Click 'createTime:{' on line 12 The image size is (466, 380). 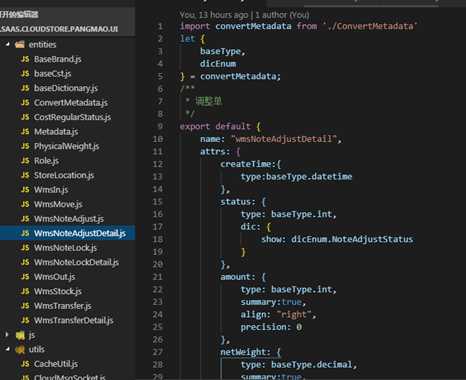[250, 164]
